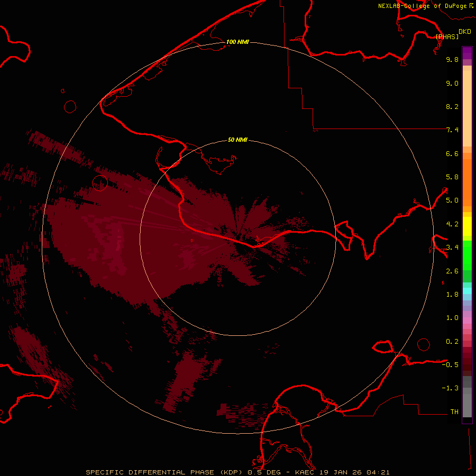The height and width of the screenshot is (476, 476).
Task: Click the 8.2 scale value
Action: [x=452, y=106]
